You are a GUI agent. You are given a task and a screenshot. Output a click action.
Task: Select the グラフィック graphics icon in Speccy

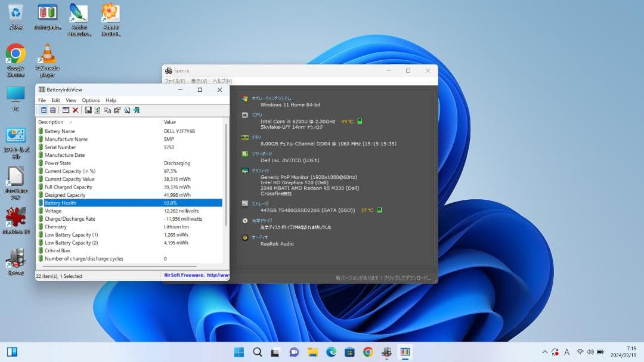tap(244, 171)
